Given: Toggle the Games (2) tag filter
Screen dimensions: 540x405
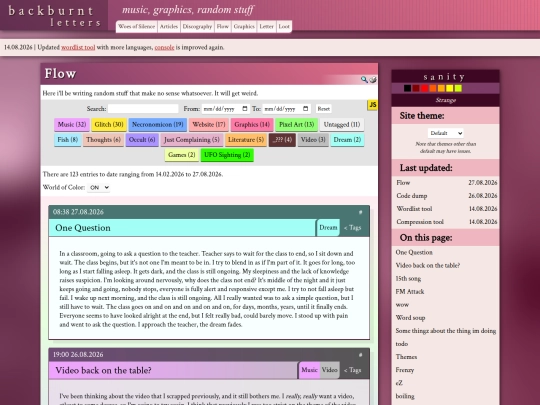Looking at the screenshot, I should pos(182,155).
